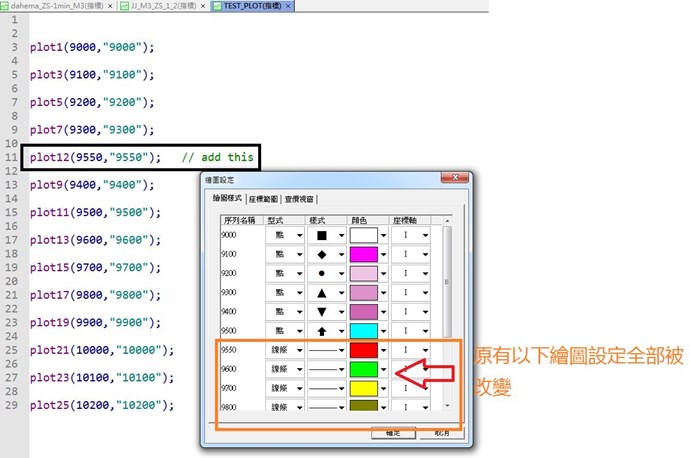Click the cyan color swatch for series 9500
Screen dimensions: 690x458
tap(364, 331)
